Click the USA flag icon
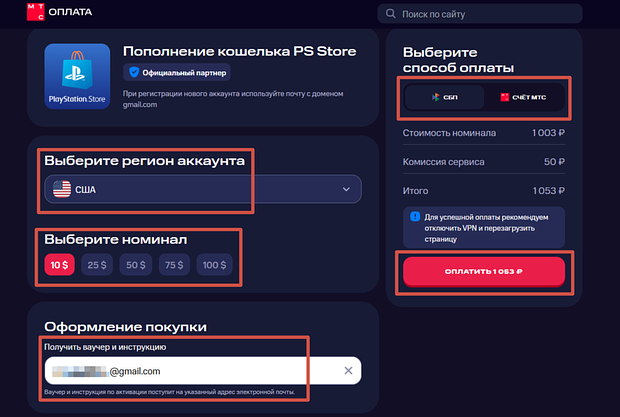Image resolution: width=620 pixels, height=417 pixels. [62, 189]
